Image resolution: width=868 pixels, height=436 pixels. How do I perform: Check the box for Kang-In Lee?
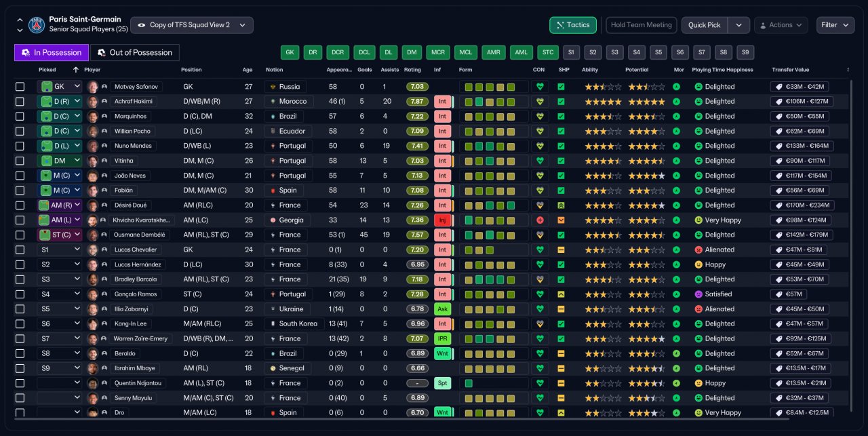coord(20,324)
